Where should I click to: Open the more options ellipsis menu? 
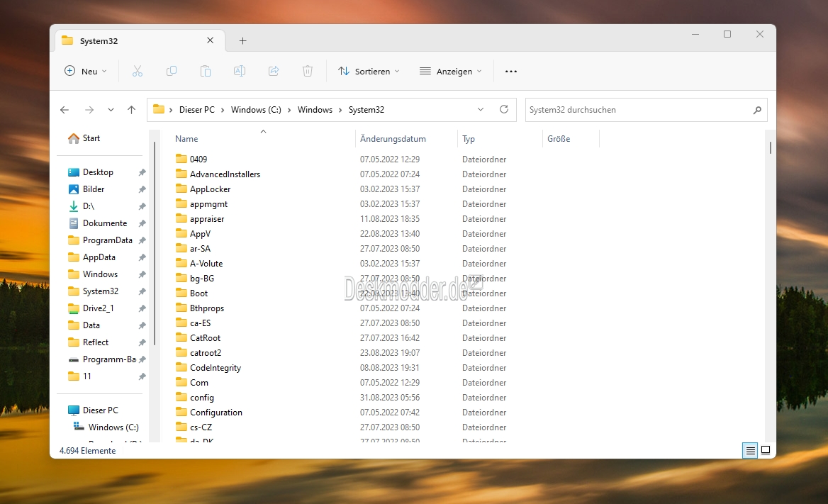(510, 72)
